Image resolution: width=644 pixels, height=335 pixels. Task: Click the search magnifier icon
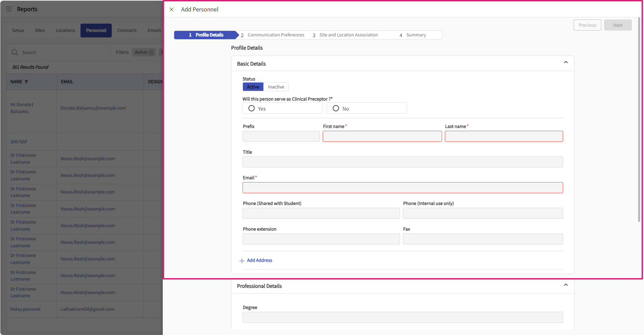tap(15, 52)
